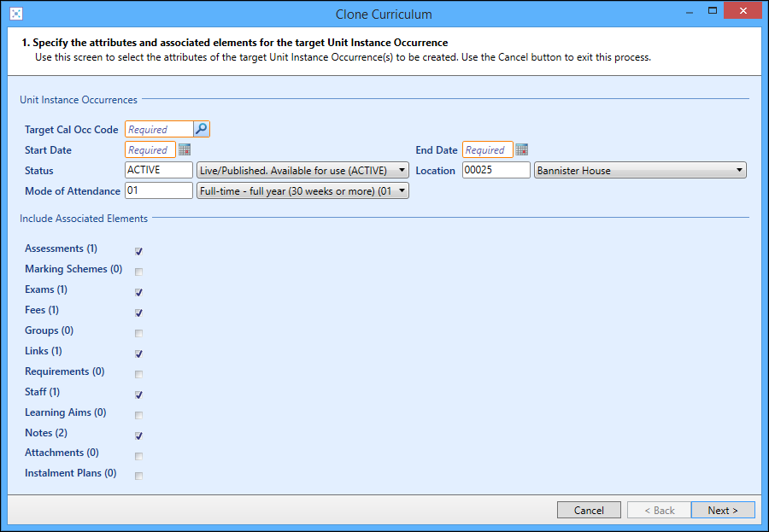Open the Target Cal Occ Code lookup search
769x532 pixels.
201,129
